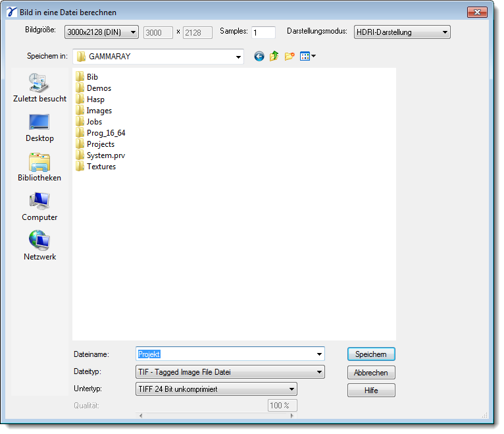Click the Speichern button
The image size is (504, 434).
click(371, 354)
